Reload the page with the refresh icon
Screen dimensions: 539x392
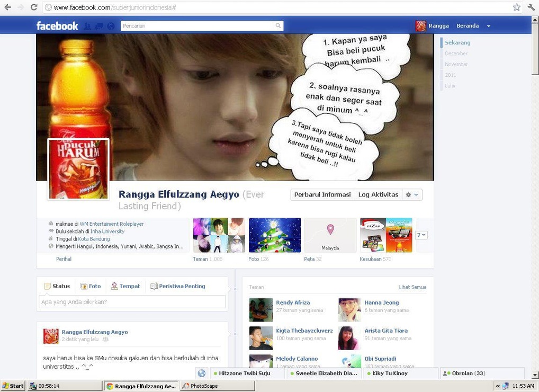point(34,7)
